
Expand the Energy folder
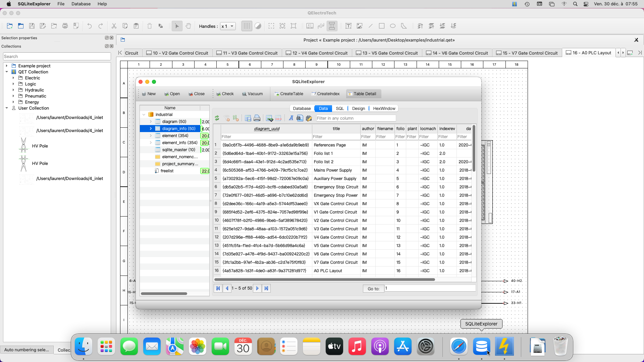click(x=13, y=102)
